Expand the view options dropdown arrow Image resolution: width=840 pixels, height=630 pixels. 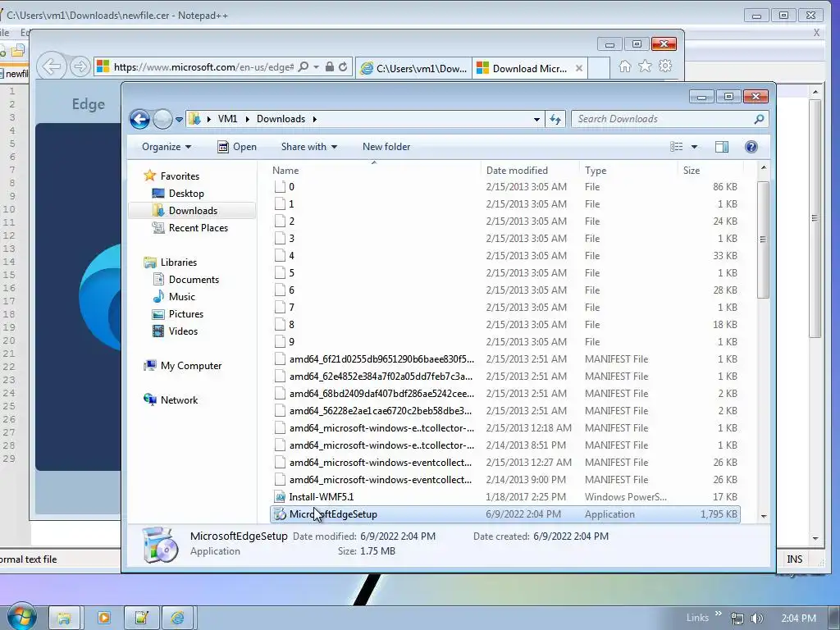pyautogui.click(x=694, y=147)
